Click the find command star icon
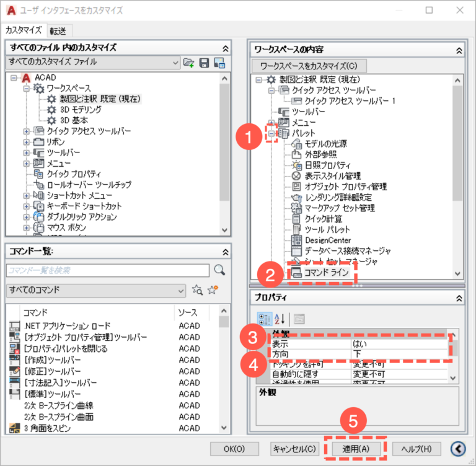Viewport: 476px width, 466px height. pyautogui.click(x=197, y=290)
